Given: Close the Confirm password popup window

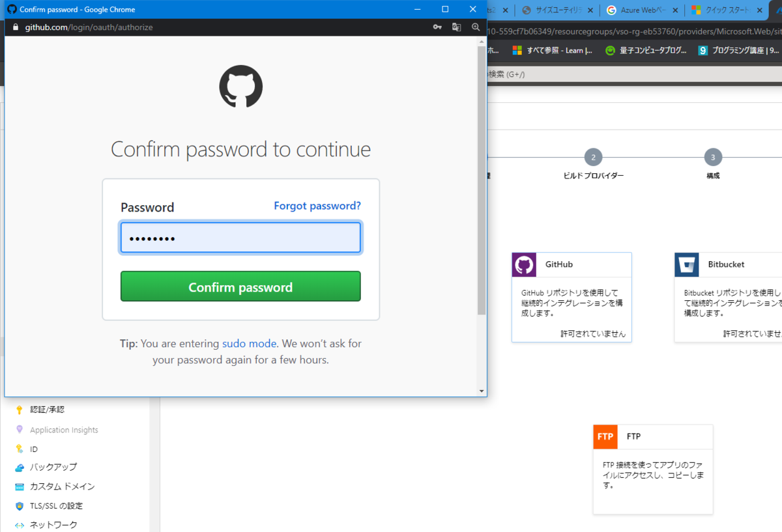Looking at the screenshot, I should (473, 9).
